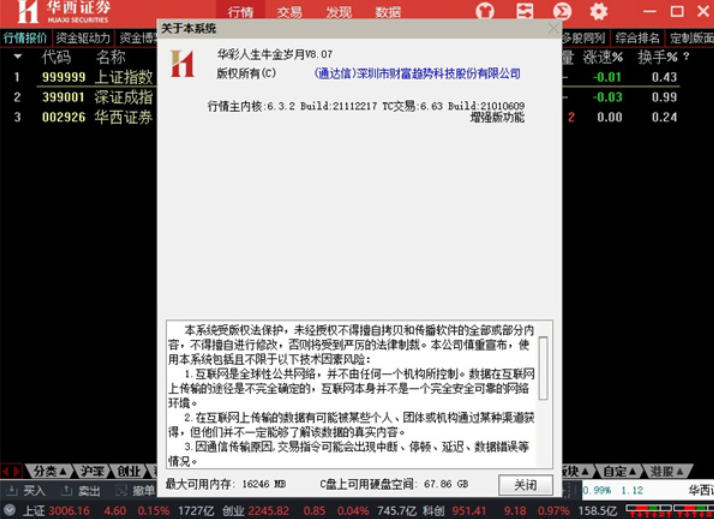The image size is (714, 519).
Task: Click the 科创 951.41 index in status bar
Action: [456, 511]
